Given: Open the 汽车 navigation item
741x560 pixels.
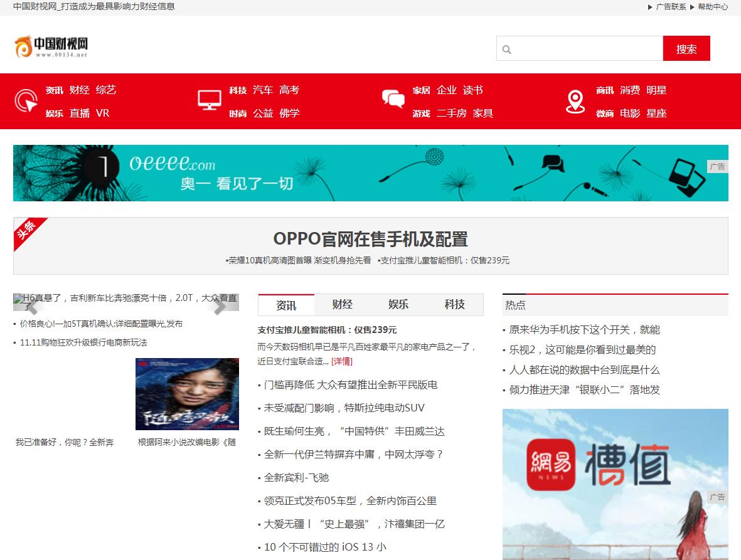Looking at the screenshot, I should point(263,90).
